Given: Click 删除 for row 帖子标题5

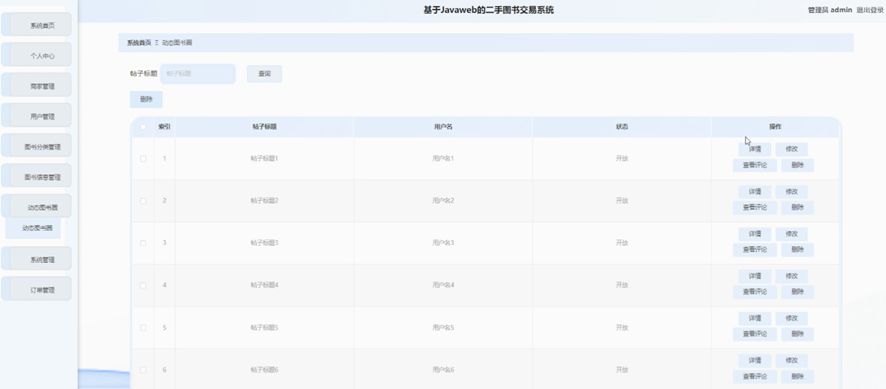Looking at the screenshot, I should (x=797, y=334).
